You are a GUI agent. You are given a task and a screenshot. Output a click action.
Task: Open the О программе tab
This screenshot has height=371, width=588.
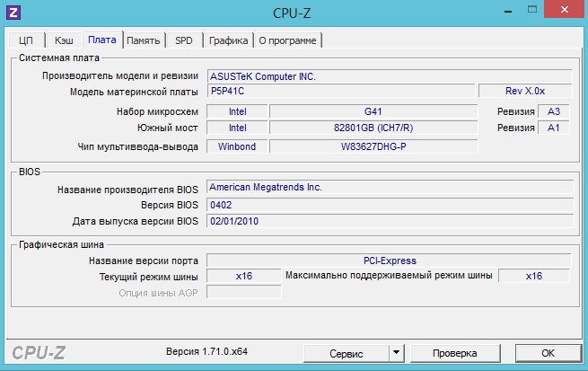287,40
